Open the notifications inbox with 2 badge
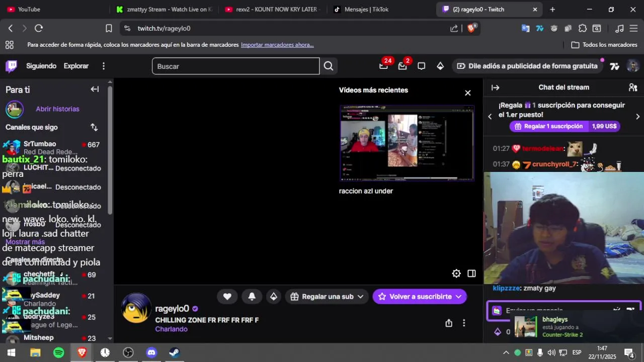Image resolution: width=644 pixels, height=362 pixels. tap(403, 66)
